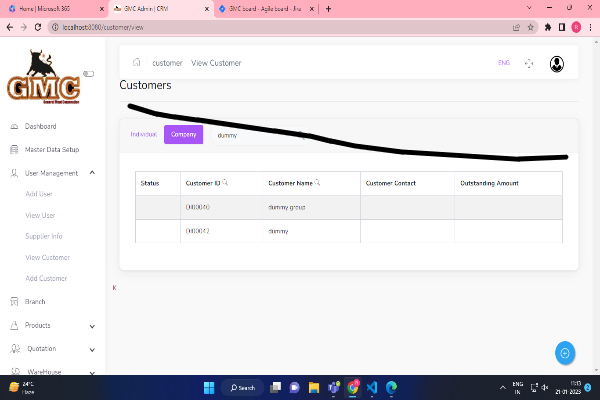Screen dimensions: 600x400
Task: Click the search icon beside Customer ID
Action: click(225, 183)
